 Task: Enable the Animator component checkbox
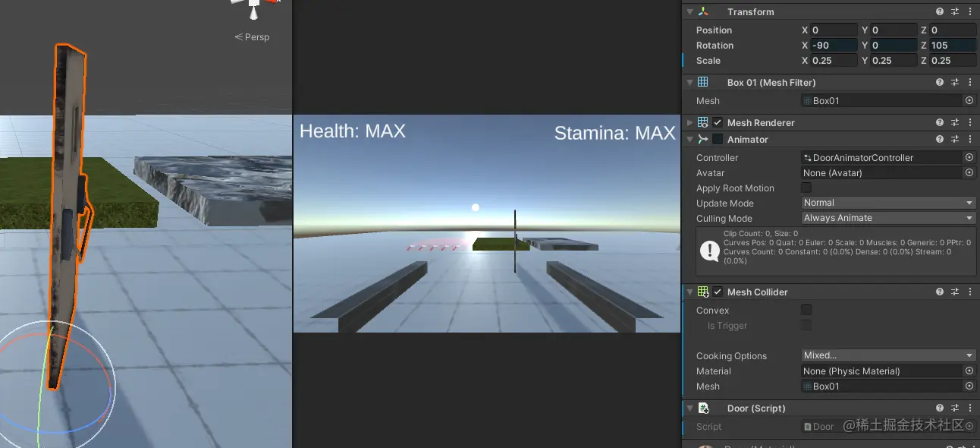[x=718, y=139]
